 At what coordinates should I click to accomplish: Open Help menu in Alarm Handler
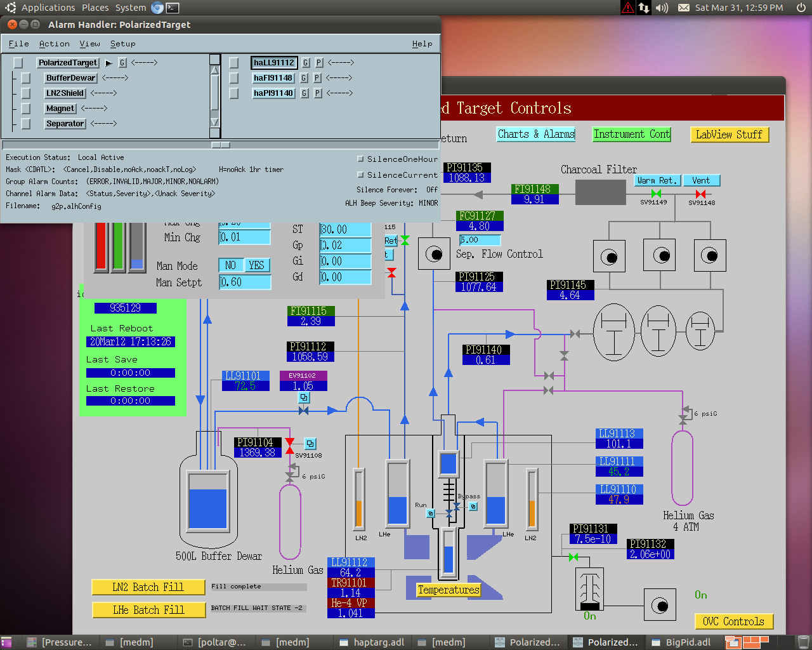[422, 44]
